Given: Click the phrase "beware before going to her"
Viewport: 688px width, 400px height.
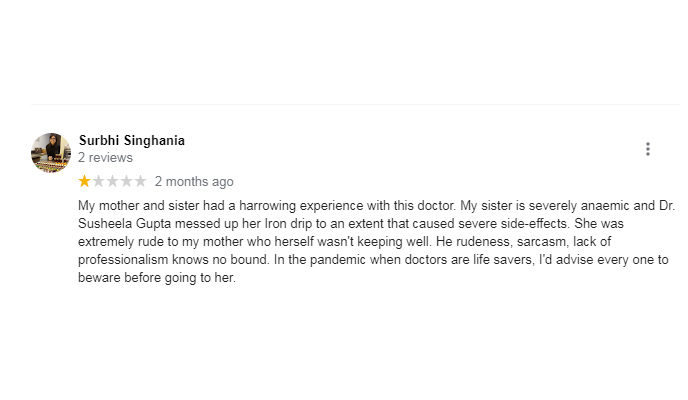Looking at the screenshot, I should 156,278.
